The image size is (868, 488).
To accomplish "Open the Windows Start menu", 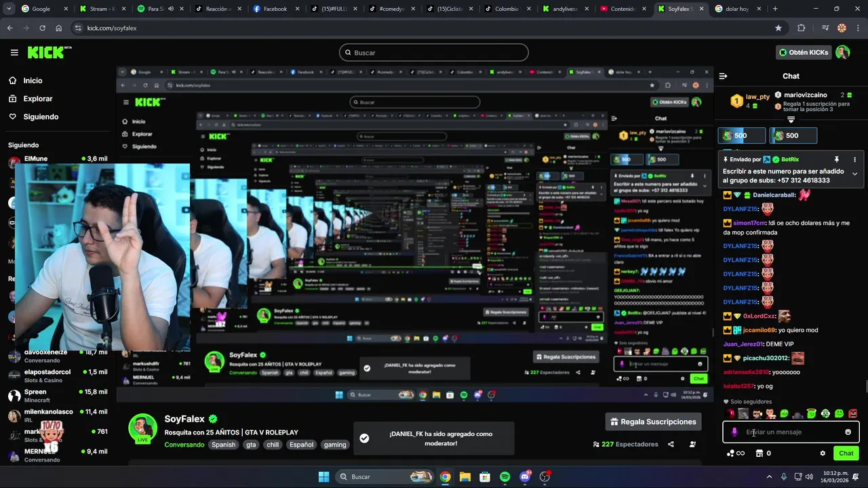I will coord(323,476).
